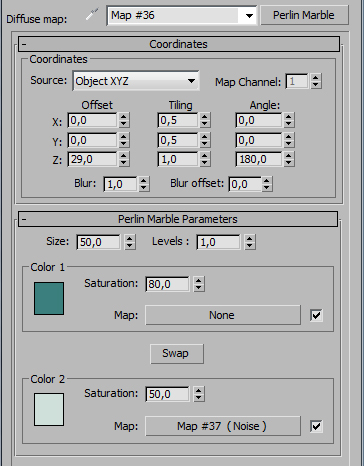Open the teal Color 1 swatch
The height and width of the screenshot is (466, 364).
click(49, 298)
